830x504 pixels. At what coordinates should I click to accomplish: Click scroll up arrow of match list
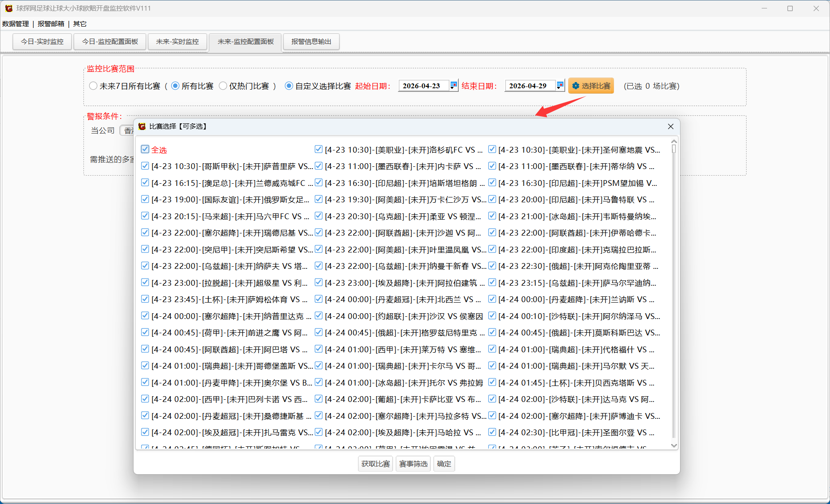674,141
